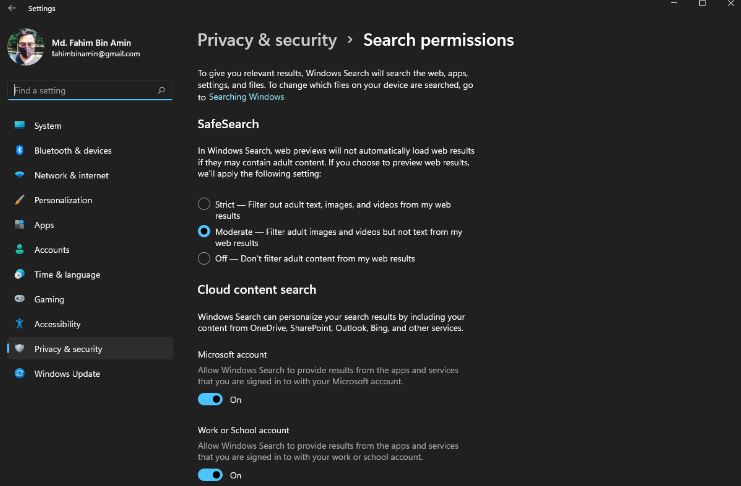Viewport: 741px width, 486px height.
Task: Open the Searching Windows link
Action: point(246,97)
